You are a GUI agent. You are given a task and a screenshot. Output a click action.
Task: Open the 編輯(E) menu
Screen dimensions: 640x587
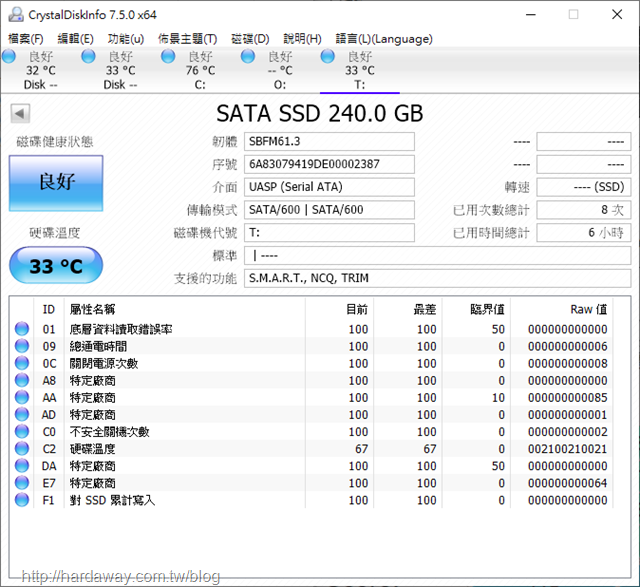point(76,39)
